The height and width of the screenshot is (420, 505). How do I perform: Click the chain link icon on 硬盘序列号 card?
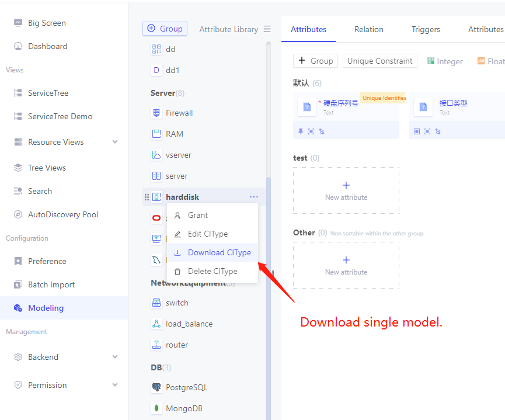tap(322, 131)
